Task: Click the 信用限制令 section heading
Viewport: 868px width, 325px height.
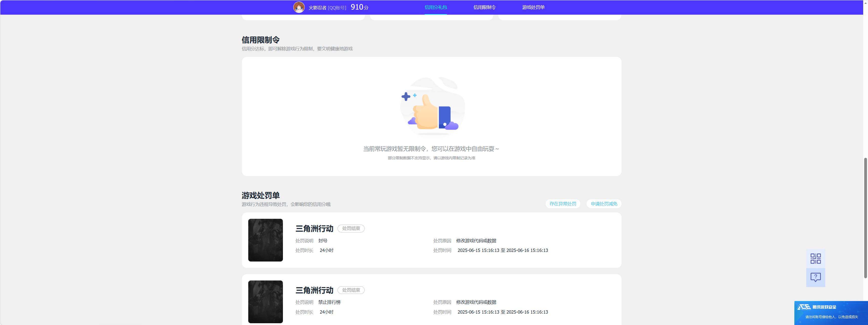Action: point(260,40)
